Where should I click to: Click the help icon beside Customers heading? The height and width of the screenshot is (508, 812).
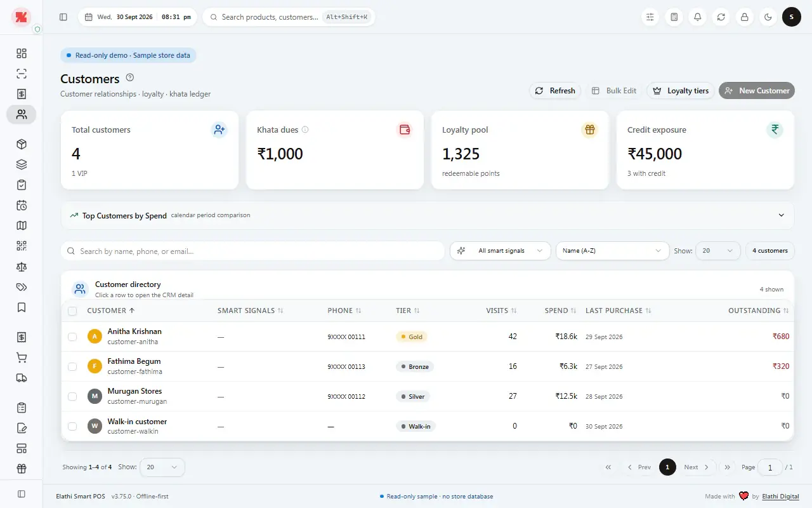click(130, 77)
